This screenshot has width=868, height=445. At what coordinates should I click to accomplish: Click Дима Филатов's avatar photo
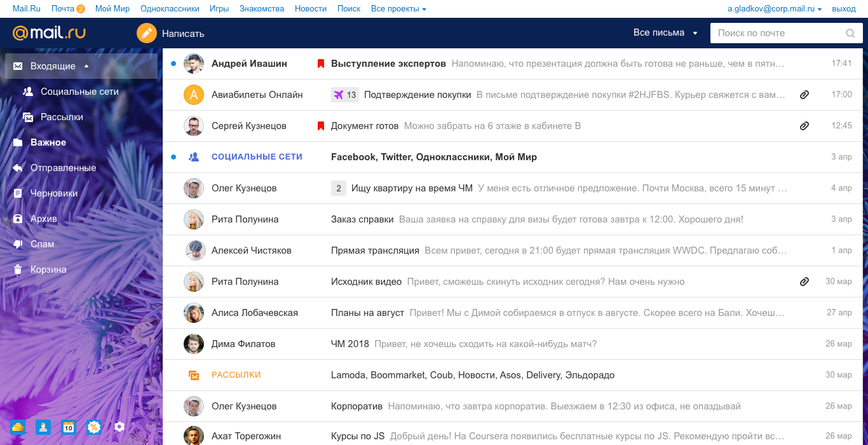[194, 344]
